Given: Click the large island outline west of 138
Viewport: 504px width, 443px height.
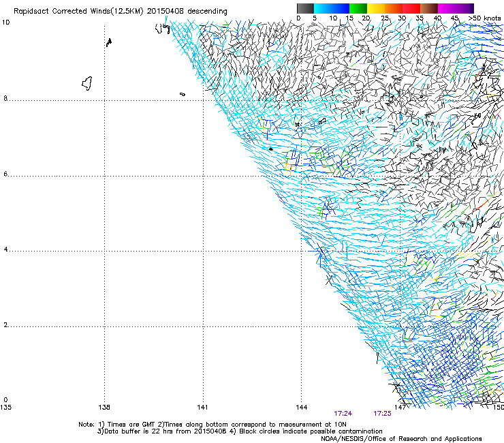Looking at the screenshot, I should 87,83.
